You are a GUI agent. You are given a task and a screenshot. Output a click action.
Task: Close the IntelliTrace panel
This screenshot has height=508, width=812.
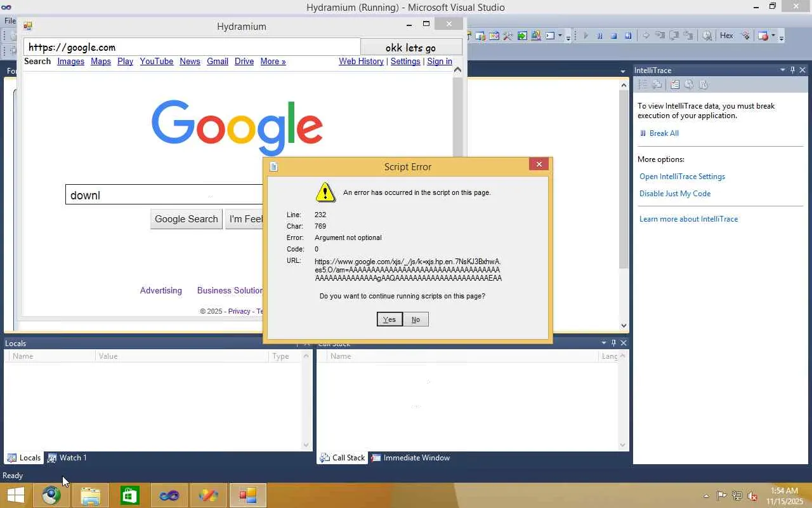click(802, 70)
